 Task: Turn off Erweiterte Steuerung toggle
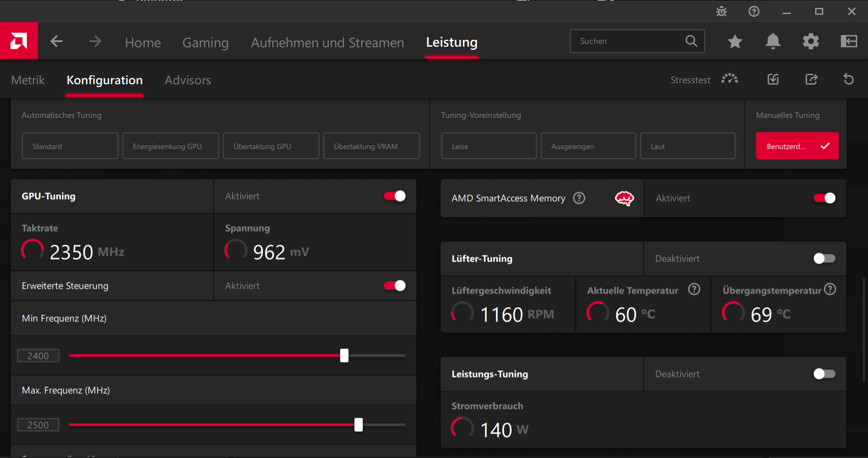tap(395, 286)
